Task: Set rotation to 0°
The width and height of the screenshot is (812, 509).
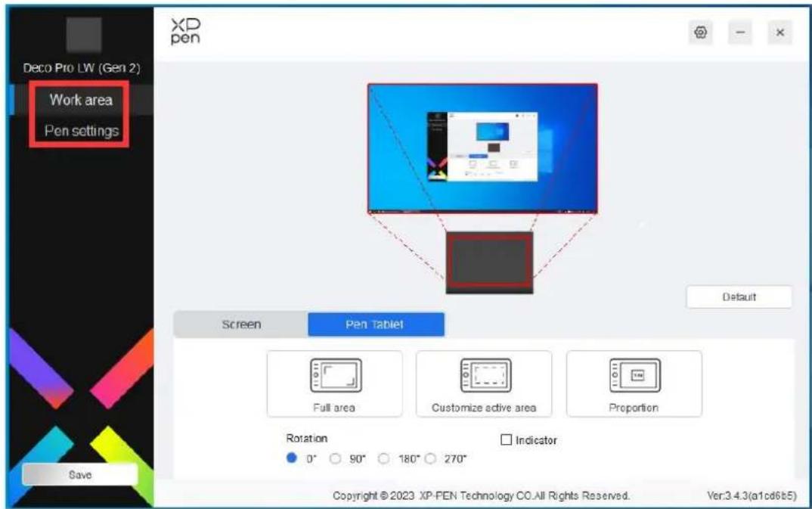Action: (292, 458)
